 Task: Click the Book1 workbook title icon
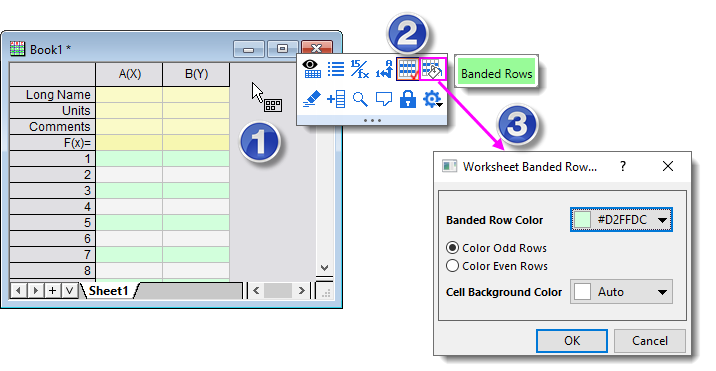tap(17, 48)
